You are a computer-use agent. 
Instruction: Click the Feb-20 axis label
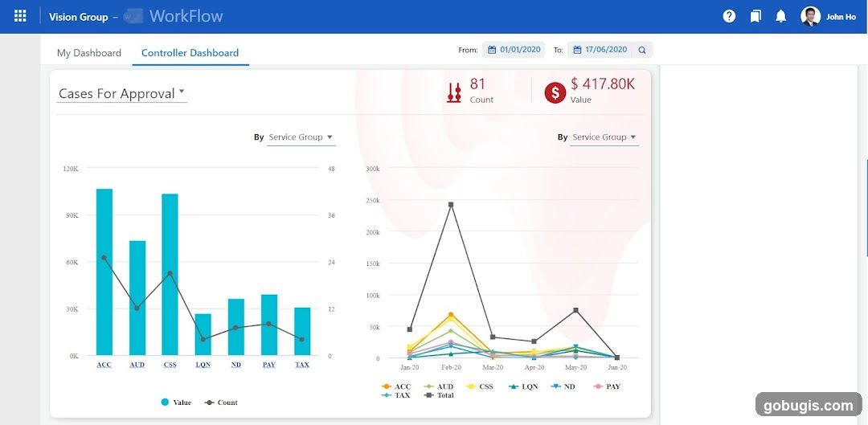451,367
